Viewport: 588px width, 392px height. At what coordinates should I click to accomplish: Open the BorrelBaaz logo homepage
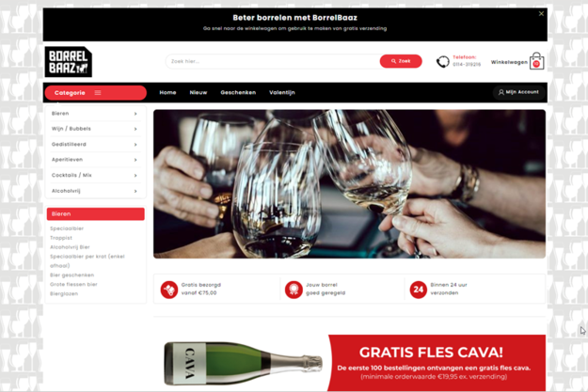click(x=69, y=62)
